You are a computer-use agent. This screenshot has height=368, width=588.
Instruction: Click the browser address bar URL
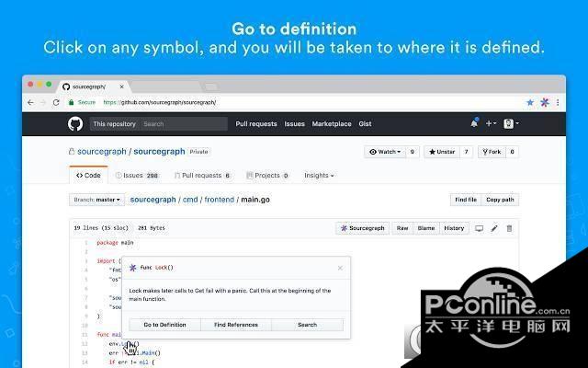click(159, 102)
